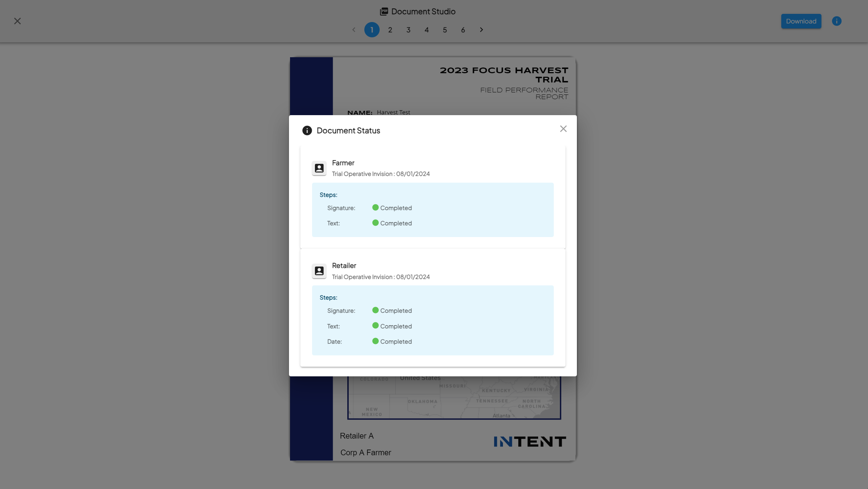Close Document Studio with the X icon
Screen dimensions: 868x489
tap(17, 21)
